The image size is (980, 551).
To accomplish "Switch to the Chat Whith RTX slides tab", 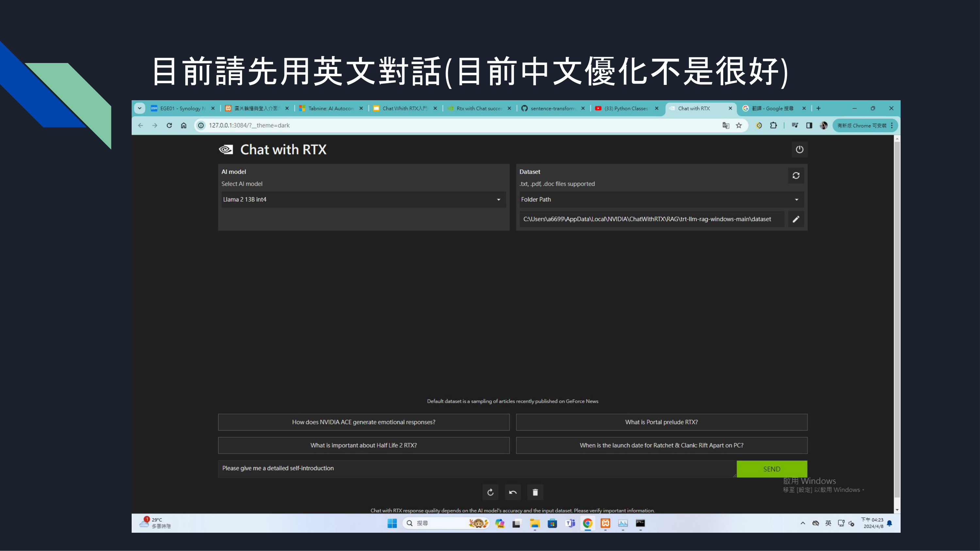I will 405,108.
